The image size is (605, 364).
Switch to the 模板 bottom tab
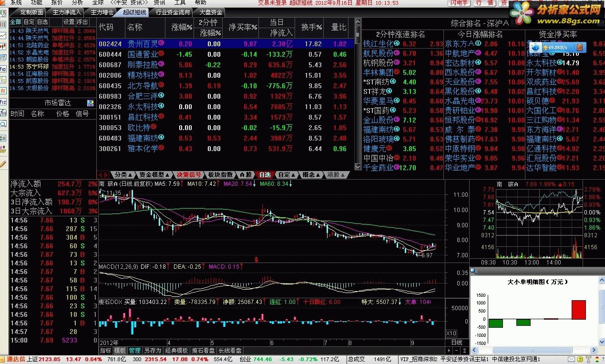point(120,350)
